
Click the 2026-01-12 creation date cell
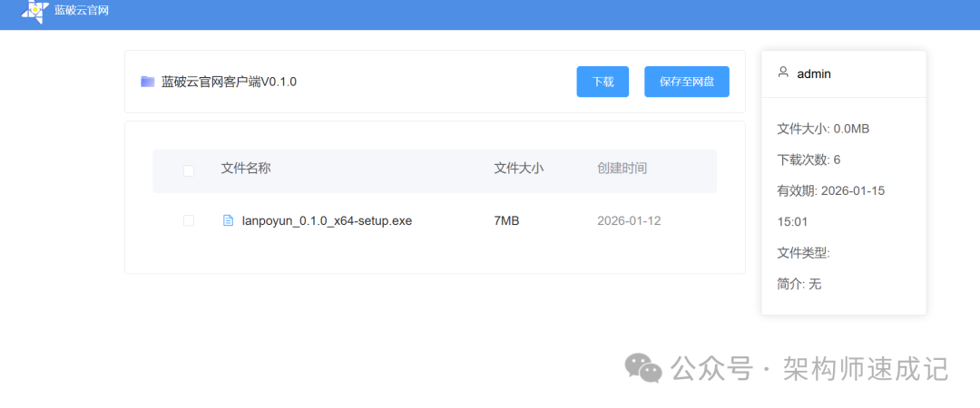click(629, 220)
